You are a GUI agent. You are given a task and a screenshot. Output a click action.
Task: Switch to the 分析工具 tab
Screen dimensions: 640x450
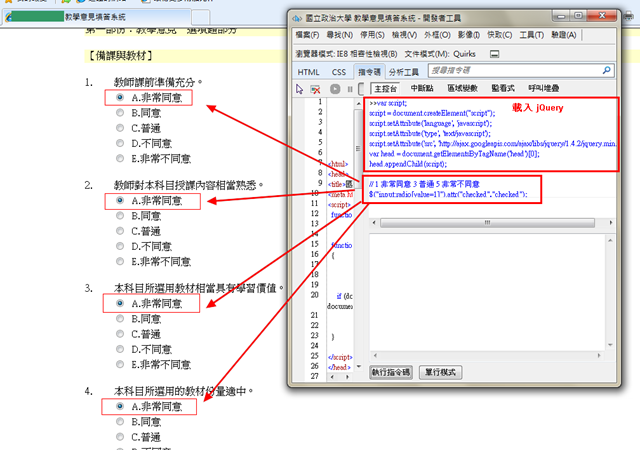click(x=404, y=72)
